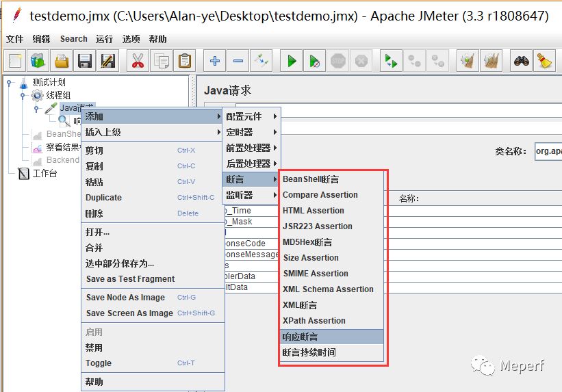Click the Open file folder icon
The image size is (562, 392).
point(62,61)
